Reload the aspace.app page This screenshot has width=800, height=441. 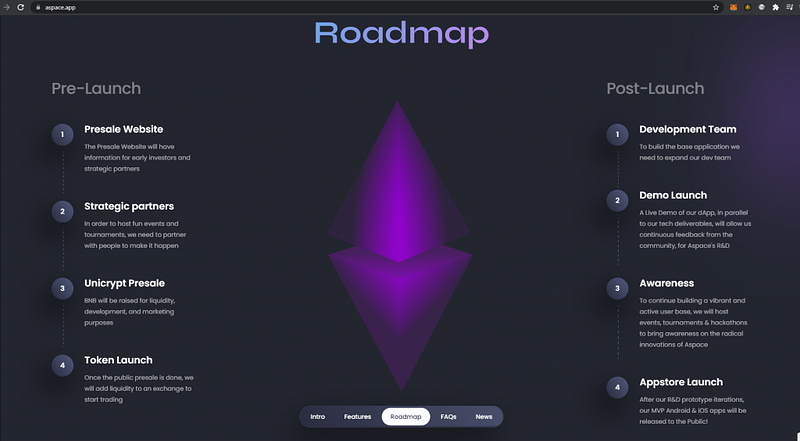[20, 7]
